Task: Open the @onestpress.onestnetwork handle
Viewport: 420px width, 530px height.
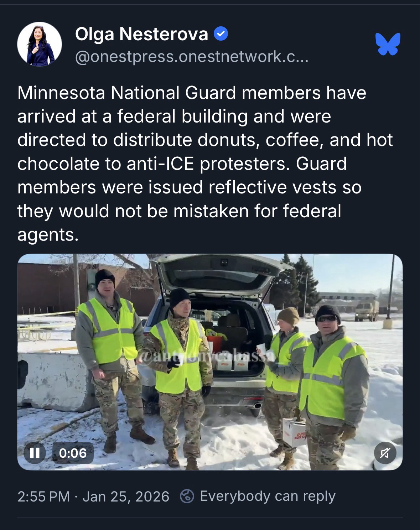Action: coord(192,57)
